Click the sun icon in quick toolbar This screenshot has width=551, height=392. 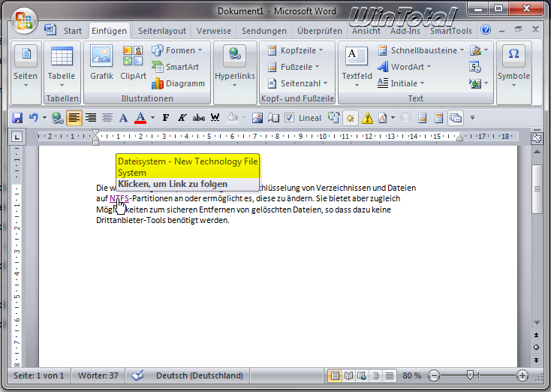[351, 118]
